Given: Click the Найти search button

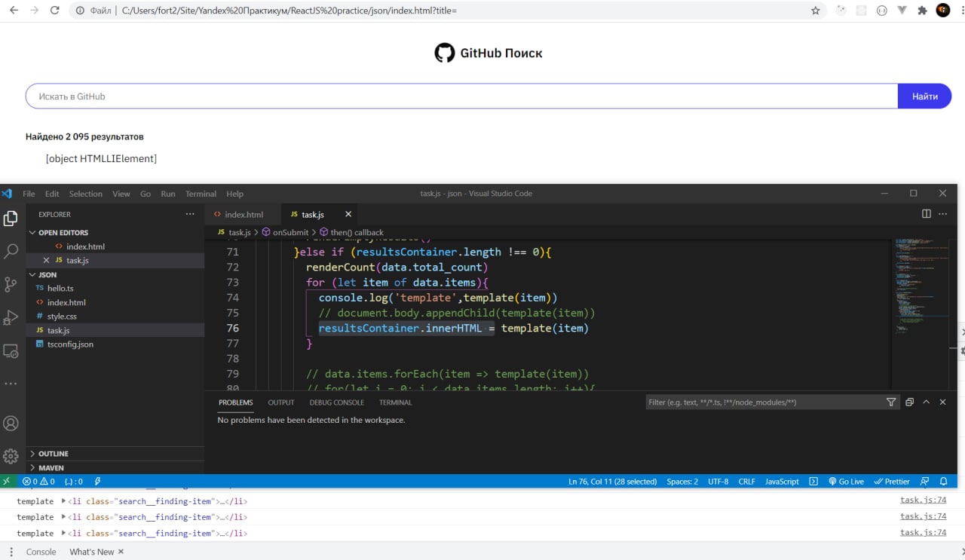Looking at the screenshot, I should (924, 96).
